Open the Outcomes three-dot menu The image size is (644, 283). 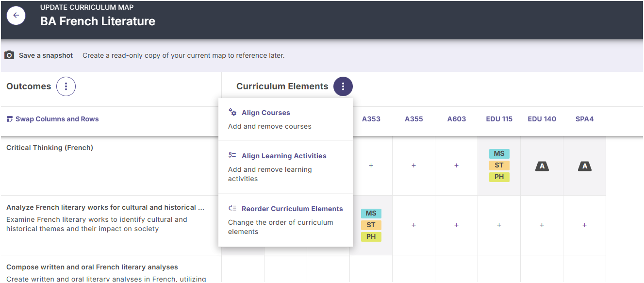(66, 86)
